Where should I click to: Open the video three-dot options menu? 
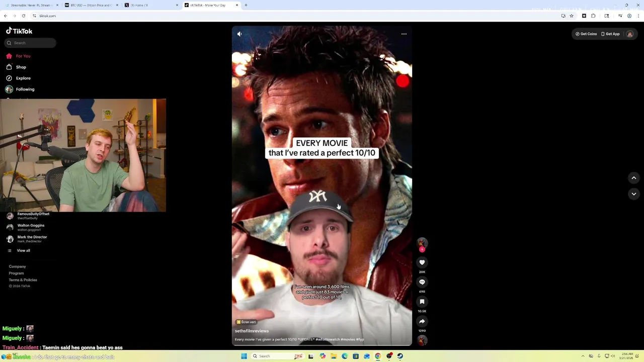(x=404, y=34)
